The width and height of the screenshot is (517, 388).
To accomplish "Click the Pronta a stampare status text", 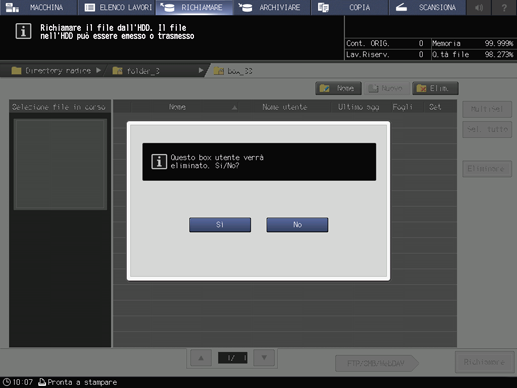I will click(82, 382).
